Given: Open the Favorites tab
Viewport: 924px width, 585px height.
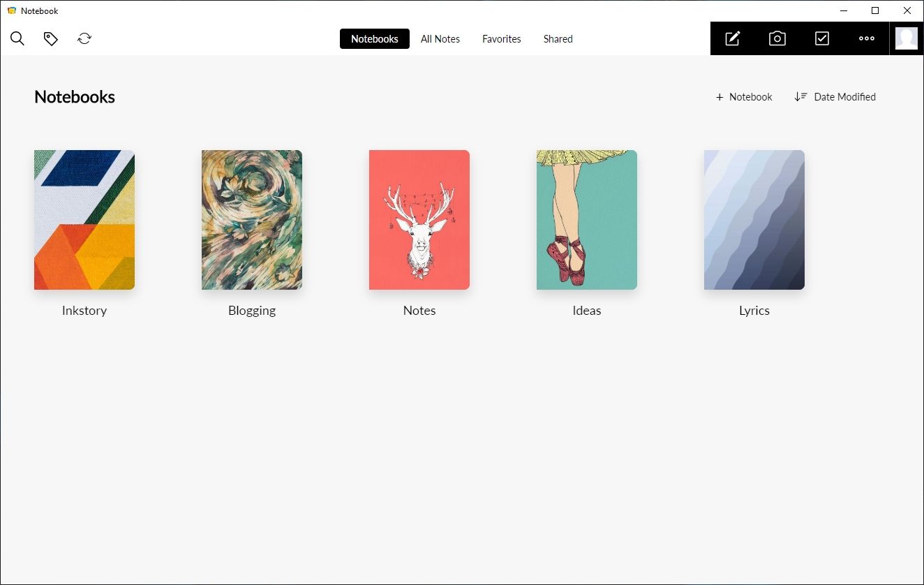Looking at the screenshot, I should [x=501, y=39].
